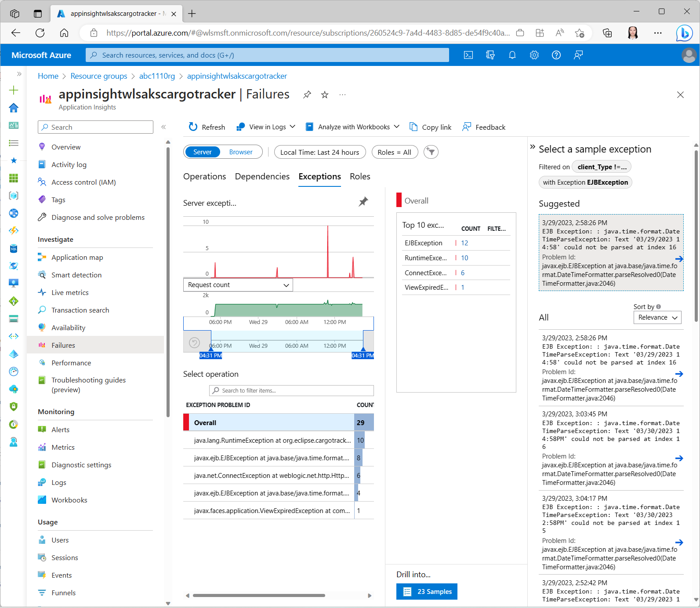Open the notifications bell
This screenshot has width=700, height=608.
pos(512,55)
